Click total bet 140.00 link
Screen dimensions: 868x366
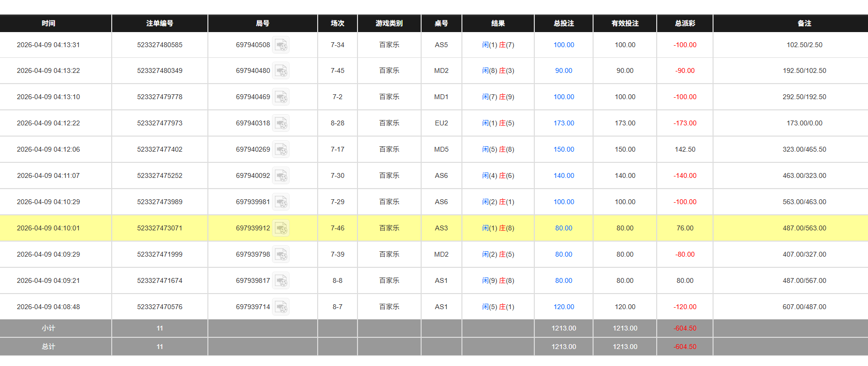click(x=564, y=176)
